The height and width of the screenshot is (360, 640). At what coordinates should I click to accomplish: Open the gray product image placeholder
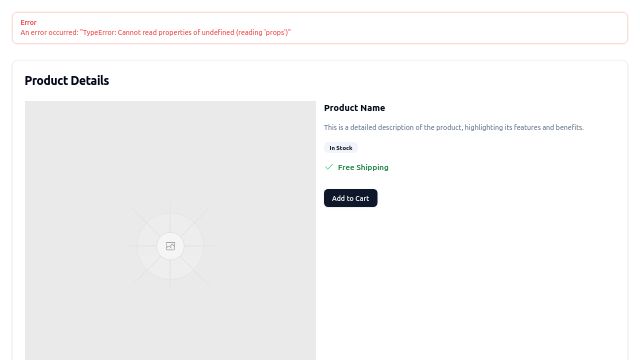(x=170, y=231)
